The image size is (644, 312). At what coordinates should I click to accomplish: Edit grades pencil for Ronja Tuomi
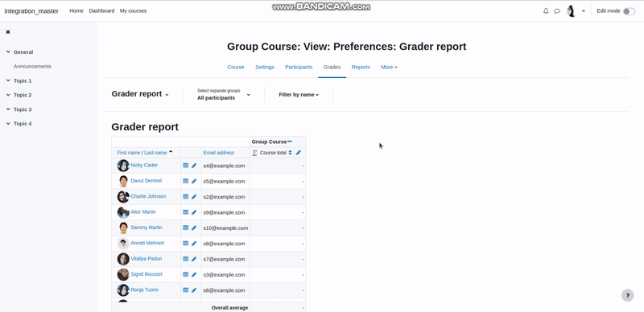194,290
